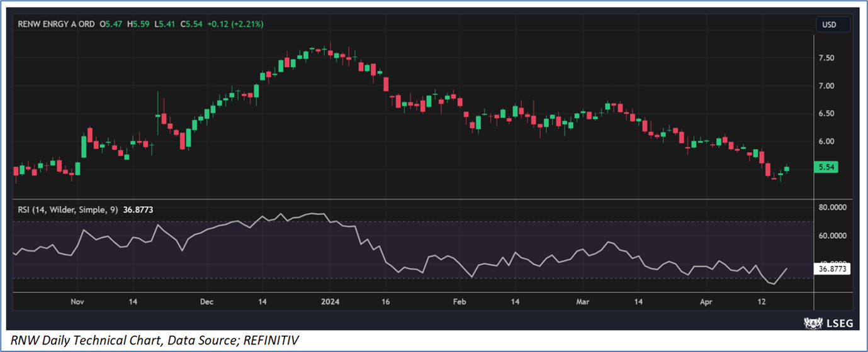Click the C5.54 close value in header
The width and height of the screenshot is (868, 352).
pos(192,24)
